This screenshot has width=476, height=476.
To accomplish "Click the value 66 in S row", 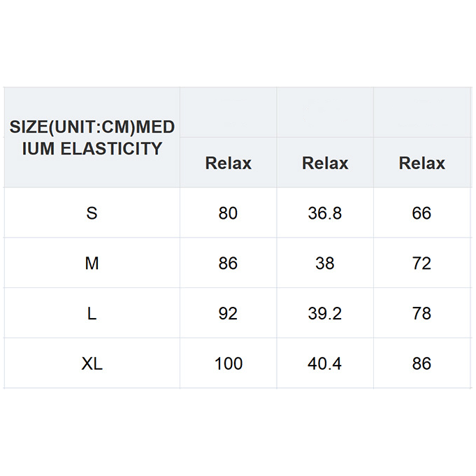I will coord(421,213).
